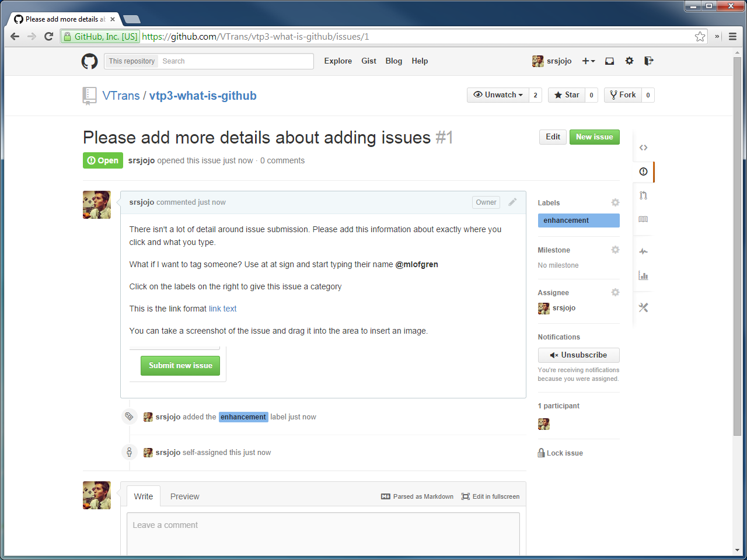The height and width of the screenshot is (560, 747).
Task: Click the repository book icon
Action: click(x=89, y=96)
